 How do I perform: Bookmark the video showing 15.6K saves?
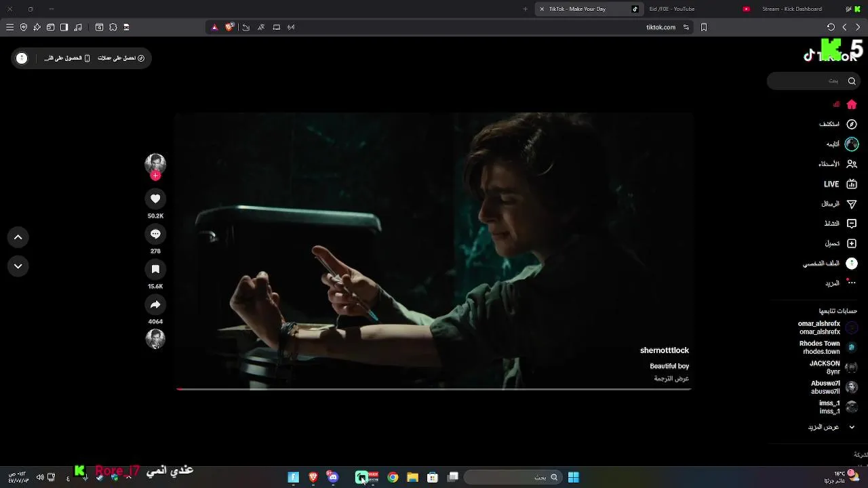click(155, 269)
